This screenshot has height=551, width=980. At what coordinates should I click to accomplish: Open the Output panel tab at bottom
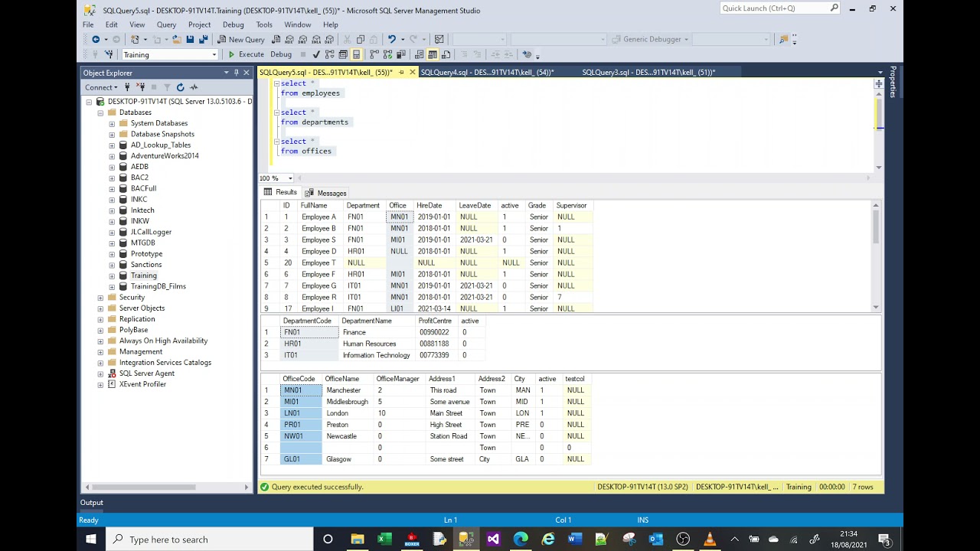click(92, 503)
